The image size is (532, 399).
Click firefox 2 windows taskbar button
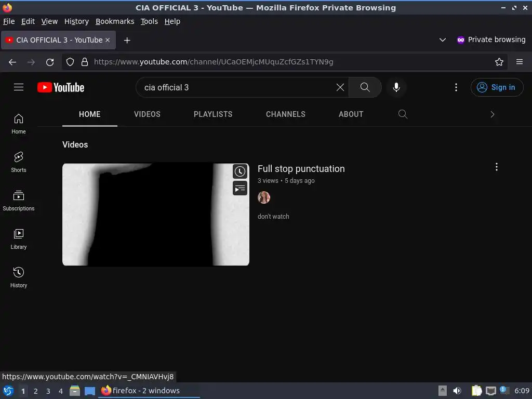(x=149, y=391)
